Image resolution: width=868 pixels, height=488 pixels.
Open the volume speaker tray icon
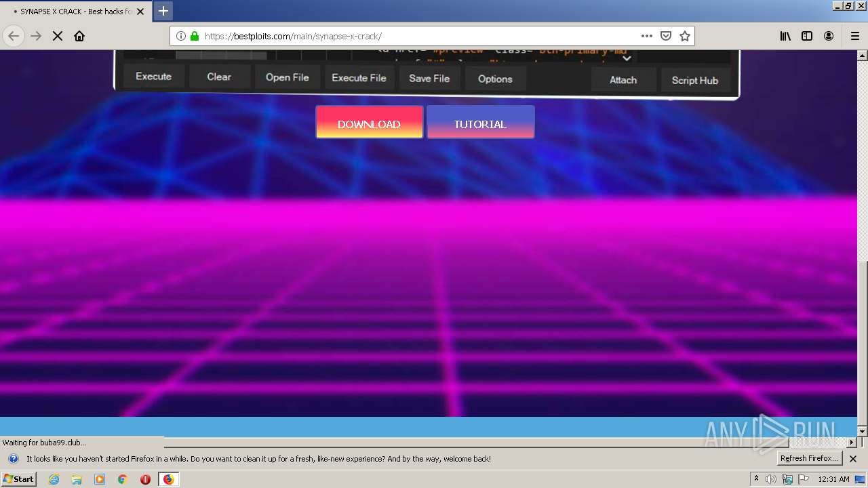point(772,479)
